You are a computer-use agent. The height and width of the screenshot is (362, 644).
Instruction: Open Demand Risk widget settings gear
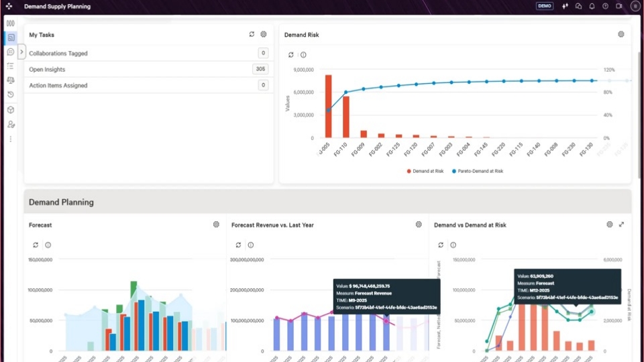click(x=621, y=34)
